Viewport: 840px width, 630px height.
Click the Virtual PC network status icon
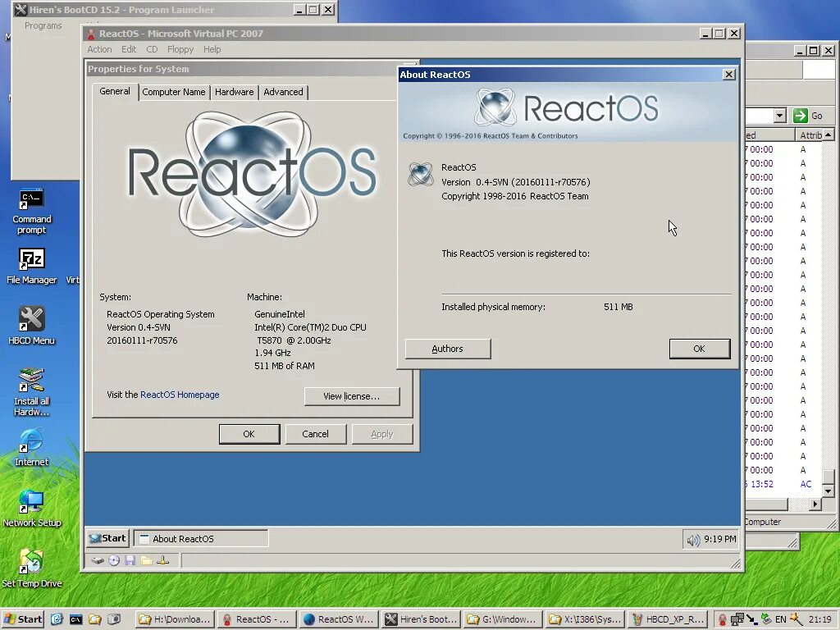pyautogui.click(x=163, y=561)
